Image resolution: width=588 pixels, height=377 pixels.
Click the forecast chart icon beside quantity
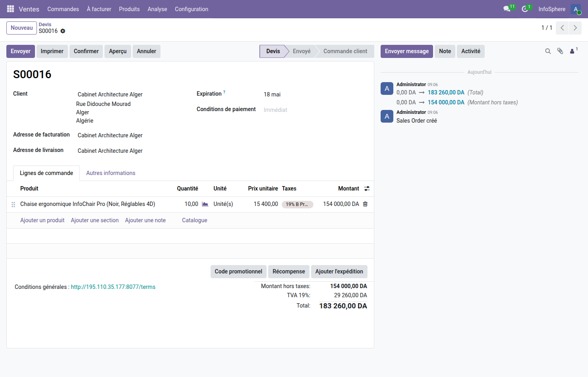tap(205, 204)
